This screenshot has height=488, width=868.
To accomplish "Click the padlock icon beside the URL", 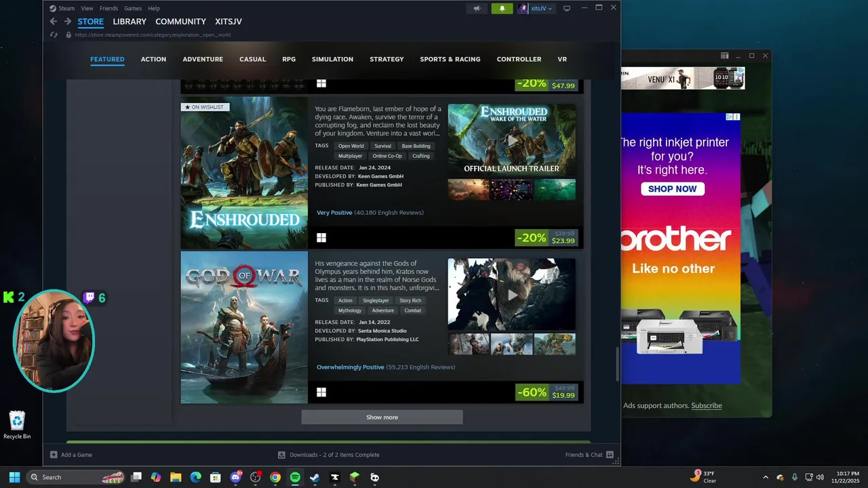I will click(x=68, y=35).
